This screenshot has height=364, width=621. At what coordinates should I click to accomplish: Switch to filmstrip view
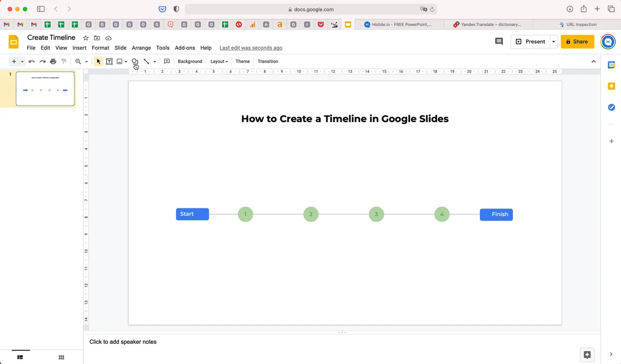20,357
